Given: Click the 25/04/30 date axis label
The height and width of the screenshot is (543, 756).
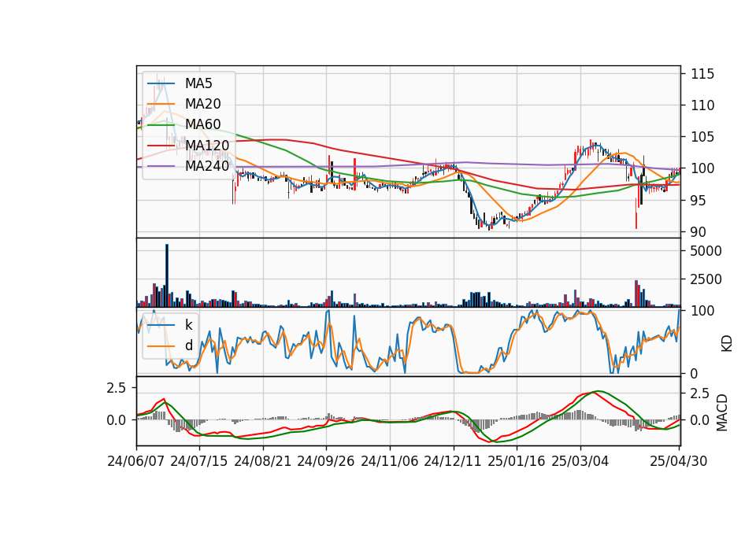Looking at the screenshot, I should point(679,461).
